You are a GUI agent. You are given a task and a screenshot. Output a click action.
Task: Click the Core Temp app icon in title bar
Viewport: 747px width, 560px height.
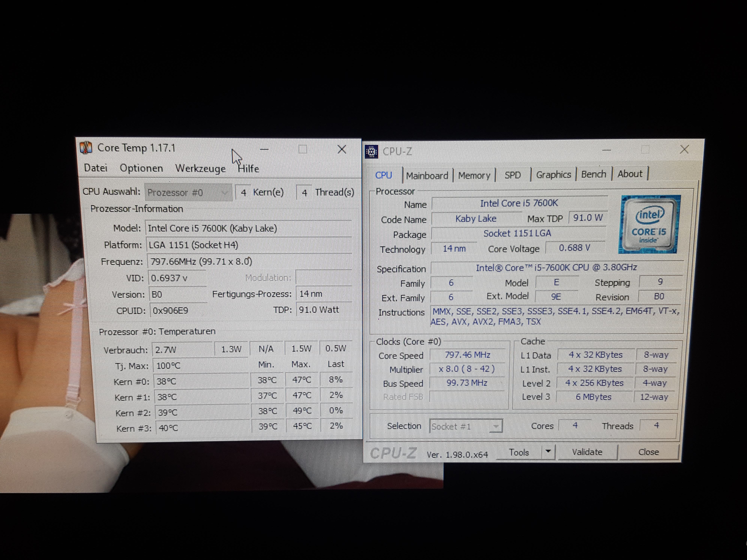(x=86, y=148)
